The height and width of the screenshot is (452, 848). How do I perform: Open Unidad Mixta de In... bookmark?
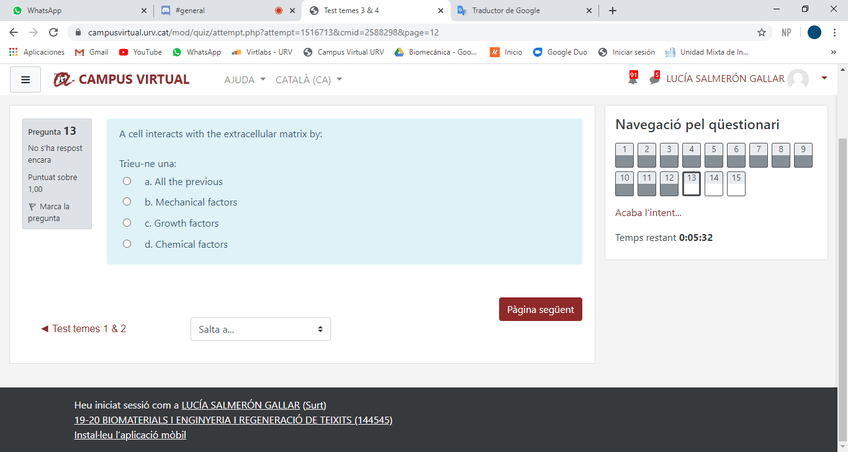click(706, 52)
